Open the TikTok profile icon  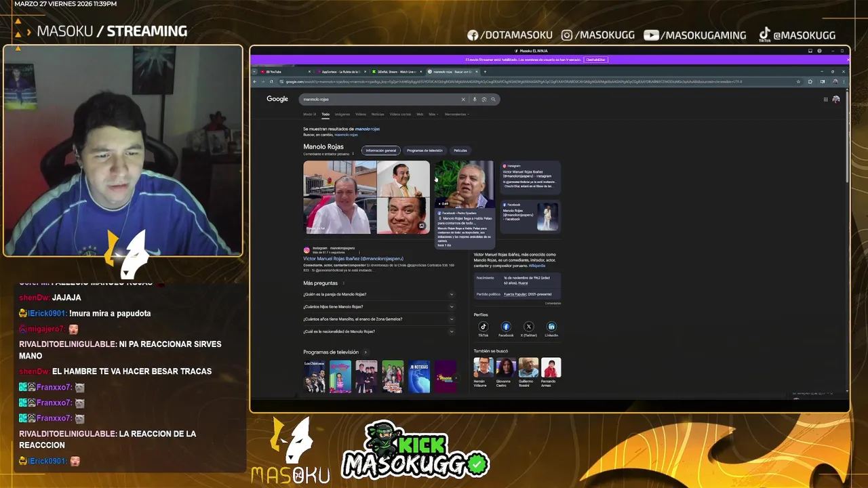click(x=484, y=327)
